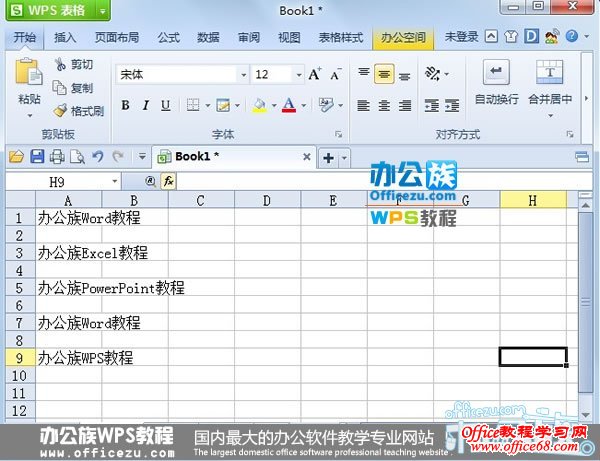
Task: Open the 表格样式 (Table Style) tab
Action: click(x=341, y=37)
